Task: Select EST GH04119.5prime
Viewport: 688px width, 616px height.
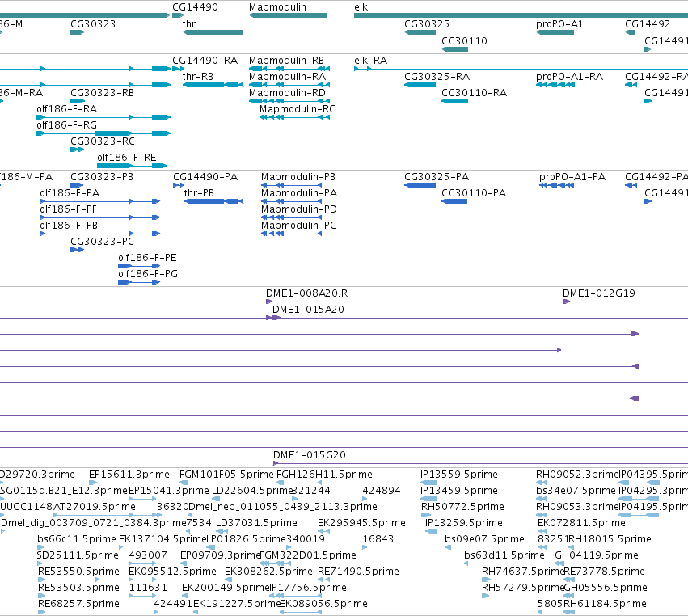Action: click(x=597, y=555)
